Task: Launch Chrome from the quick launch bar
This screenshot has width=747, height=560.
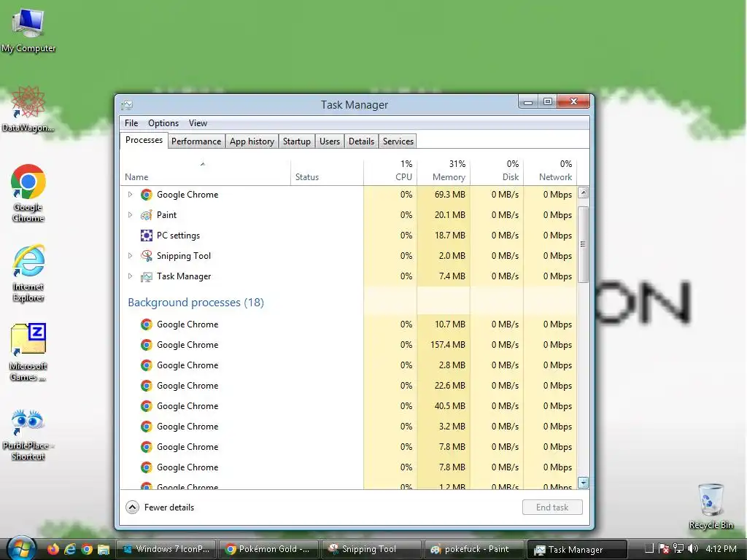Action: (87, 549)
